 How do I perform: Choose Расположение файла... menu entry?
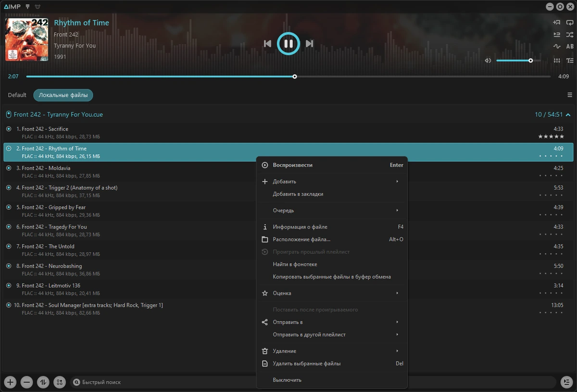(332, 239)
